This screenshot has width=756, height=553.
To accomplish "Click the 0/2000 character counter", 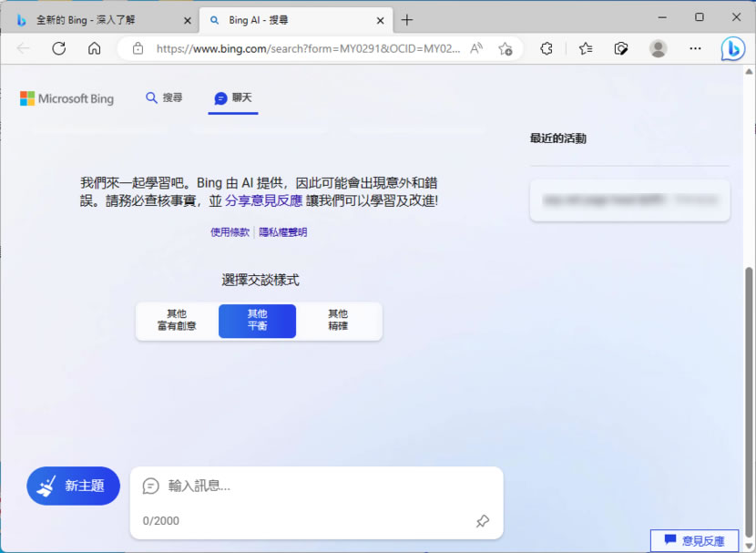I will click(x=160, y=521).
